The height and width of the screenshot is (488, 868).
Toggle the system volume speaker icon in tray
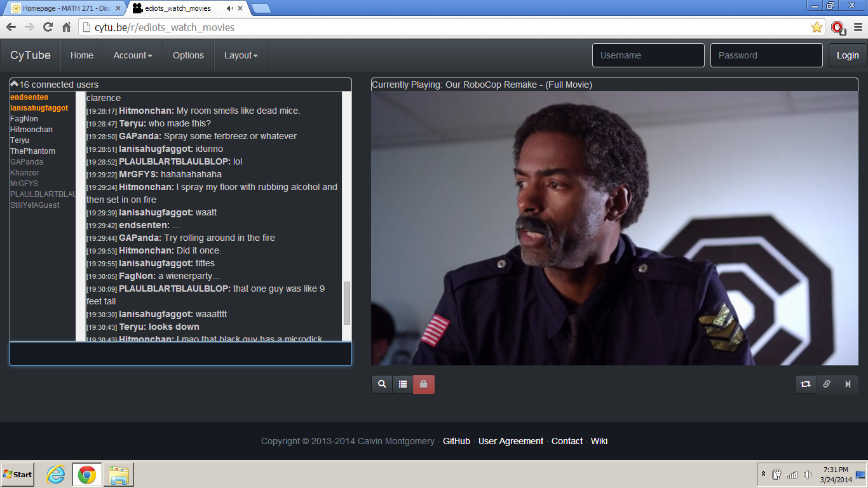coord(808,475)
